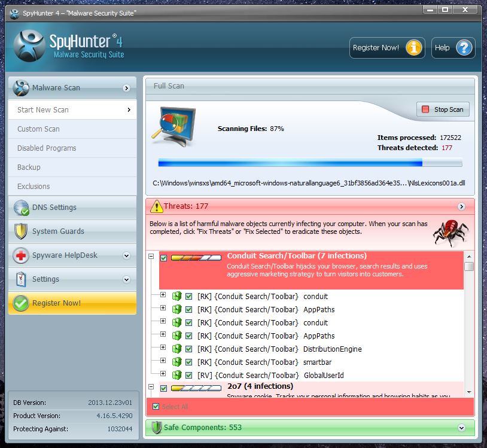Viewport: 487px width, 448px height.
Task: Expand the first [RK] conduit tree node
Action: [163, 295]
